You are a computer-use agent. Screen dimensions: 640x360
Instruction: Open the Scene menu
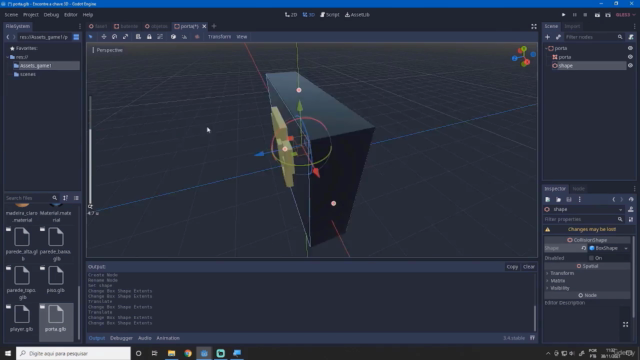pos(11,15)
